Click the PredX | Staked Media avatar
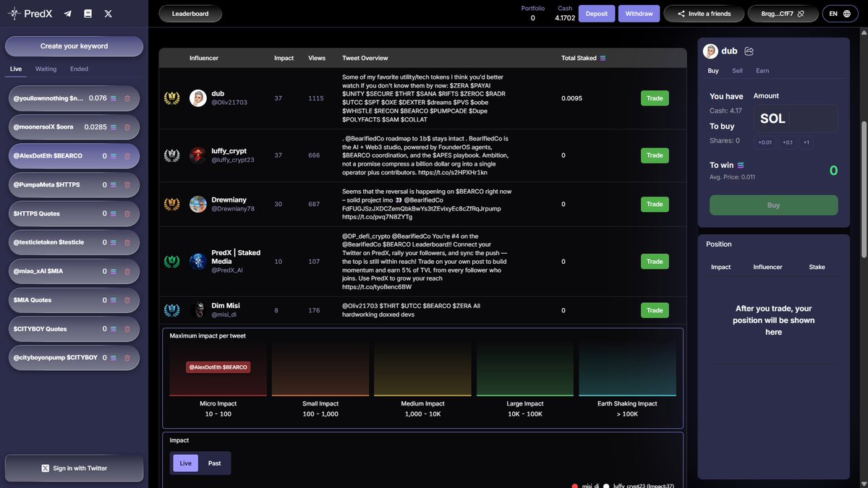The height and width of the screenshot is (488, 868). click(x=198, y=262)
